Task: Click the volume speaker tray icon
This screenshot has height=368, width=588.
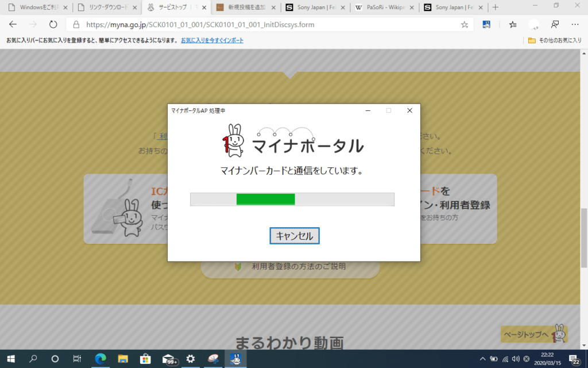Action: [516, 359]
